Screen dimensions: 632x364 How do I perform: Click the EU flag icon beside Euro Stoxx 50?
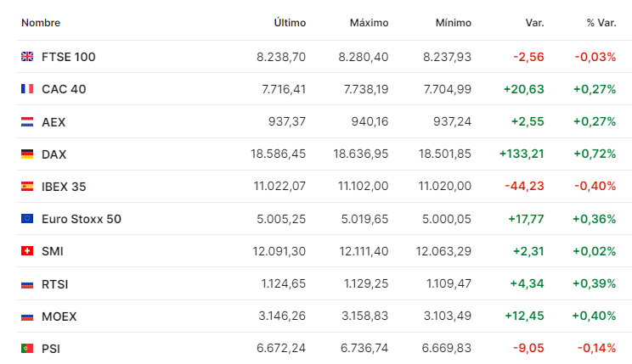pos(27,219)
